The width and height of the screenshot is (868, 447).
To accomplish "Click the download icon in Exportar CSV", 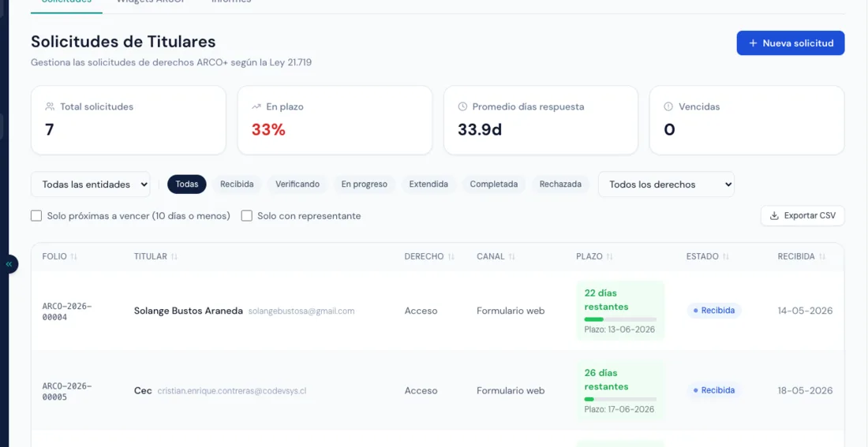I will [x=774, y=216].
